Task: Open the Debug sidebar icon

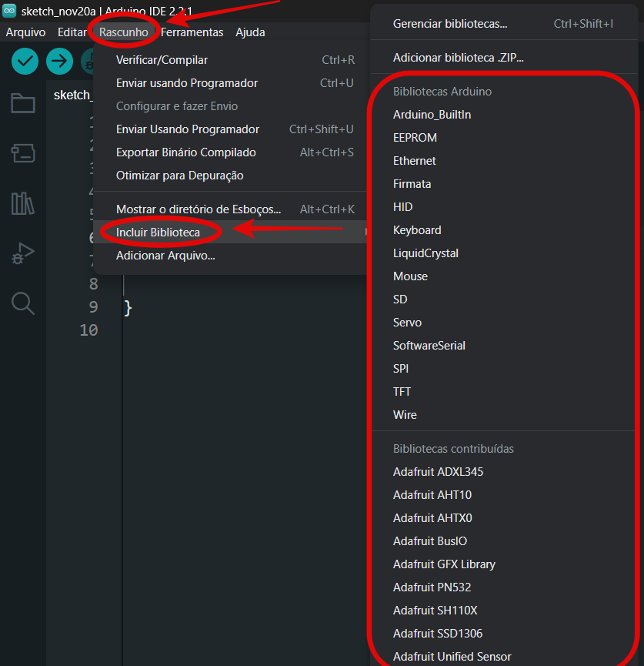Action: pyautogui.click(x=23, y=253)
